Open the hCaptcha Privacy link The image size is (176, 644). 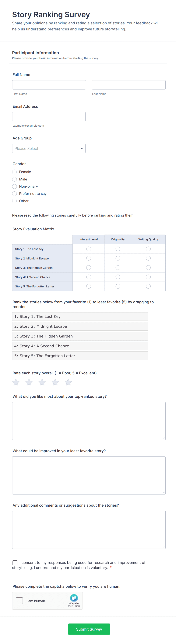70,606
